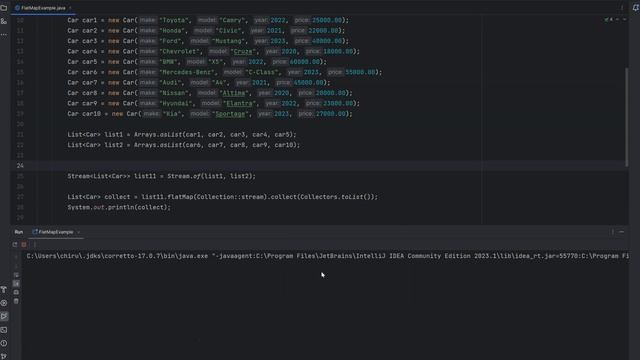This screenshot has width=640, height=360.
Task: Open the Project tool window folder icon
Action: [4, 7]
